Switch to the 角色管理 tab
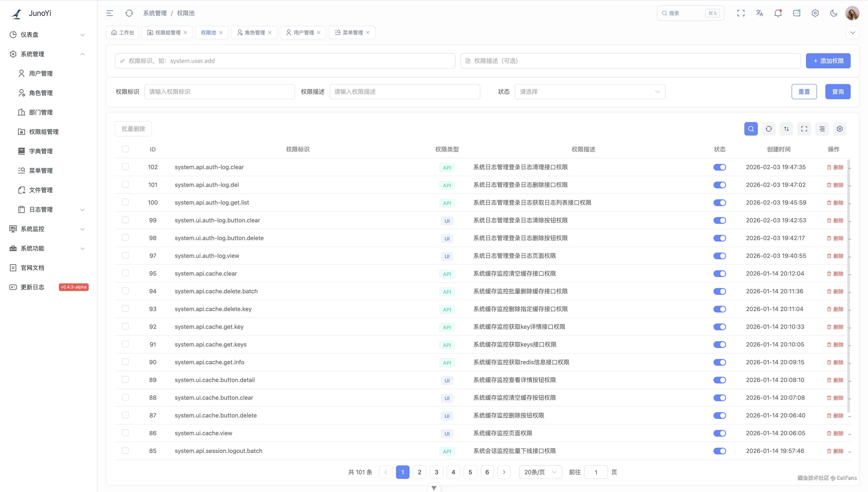This screenshot has height=492, width=868. coord(254,33)
